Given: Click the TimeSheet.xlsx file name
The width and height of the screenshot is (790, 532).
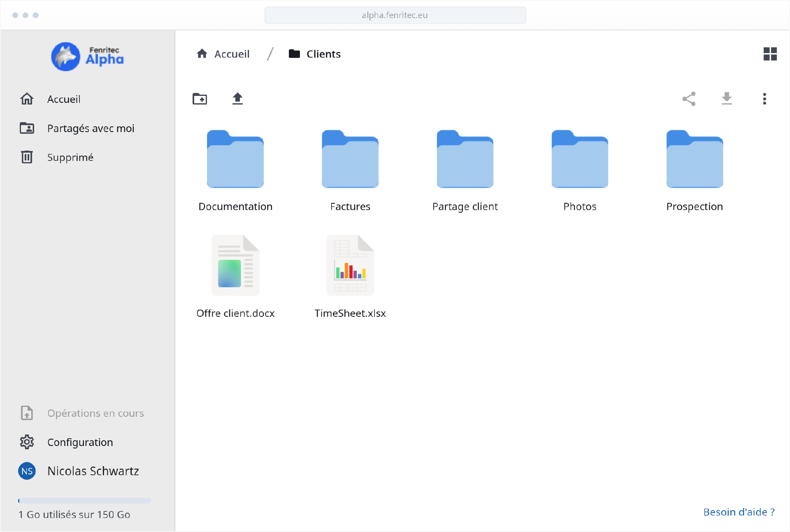Looking at the screenshot, I should [x=350, y=313].
